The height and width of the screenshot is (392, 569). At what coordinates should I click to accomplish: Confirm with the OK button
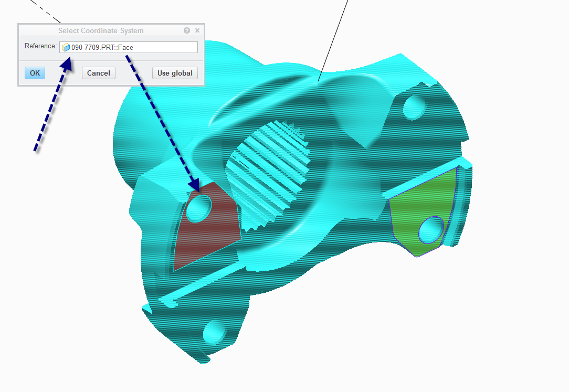click(35, 73)
